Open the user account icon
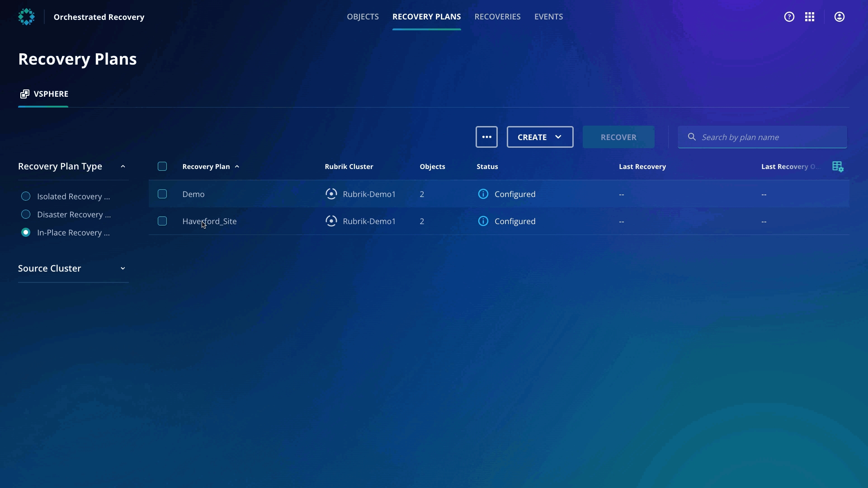This screenshot has width=868, height=488. 840,17
